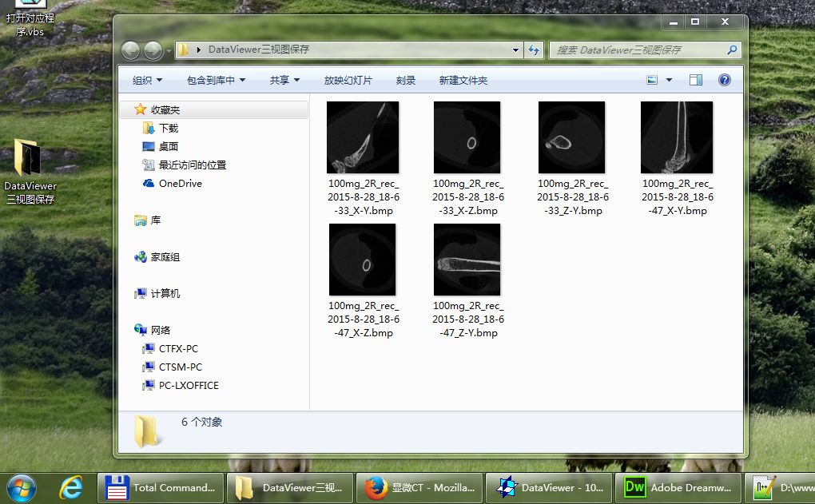Select 家庭组 in the navigation pane
The image size is (815, 504).
point(165,256)
